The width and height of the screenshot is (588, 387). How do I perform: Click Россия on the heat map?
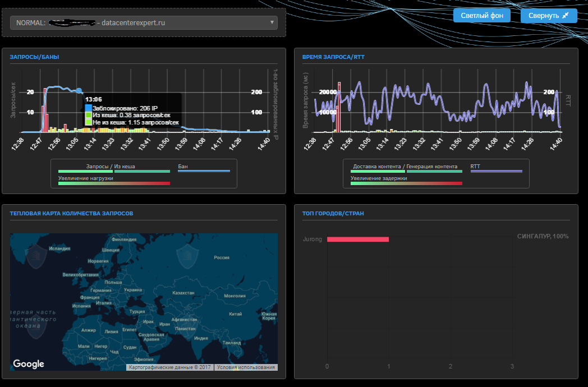pos(222,257)
